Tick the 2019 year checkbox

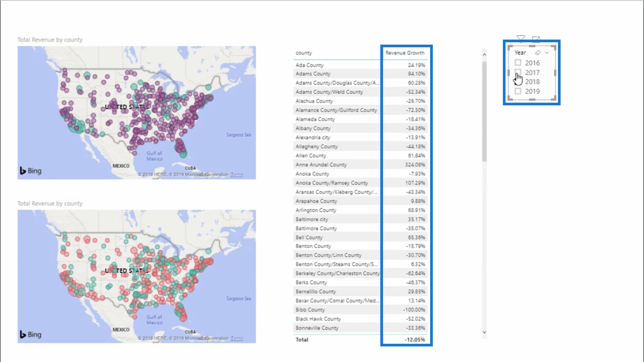pyautogui.click(x=518, y=91)
